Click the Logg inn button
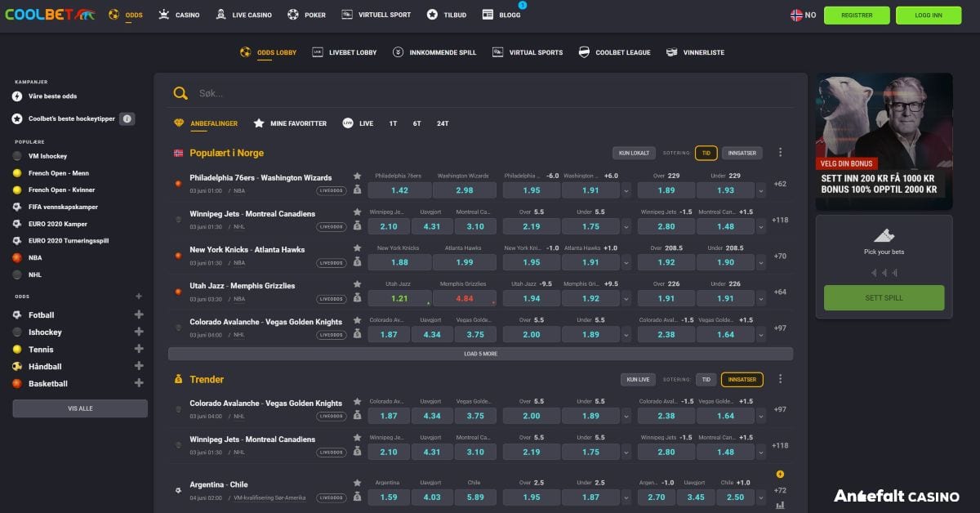 [x=929, y=16]
